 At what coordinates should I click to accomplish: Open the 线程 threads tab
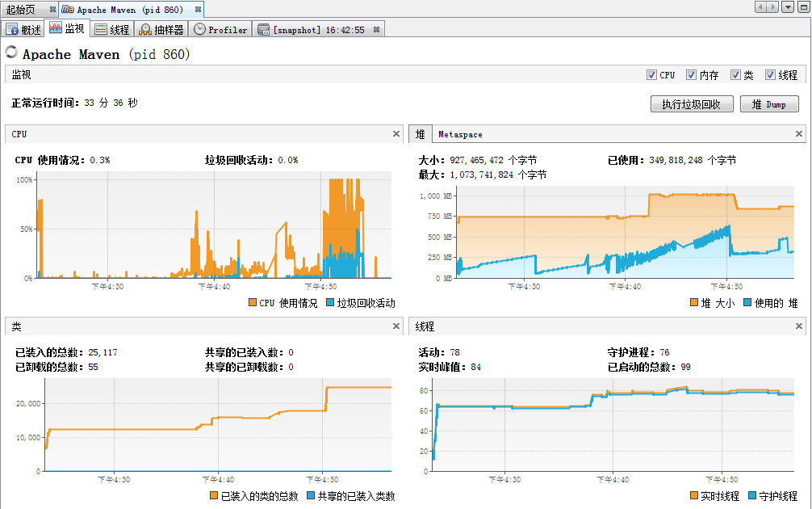tap(112, 30)
